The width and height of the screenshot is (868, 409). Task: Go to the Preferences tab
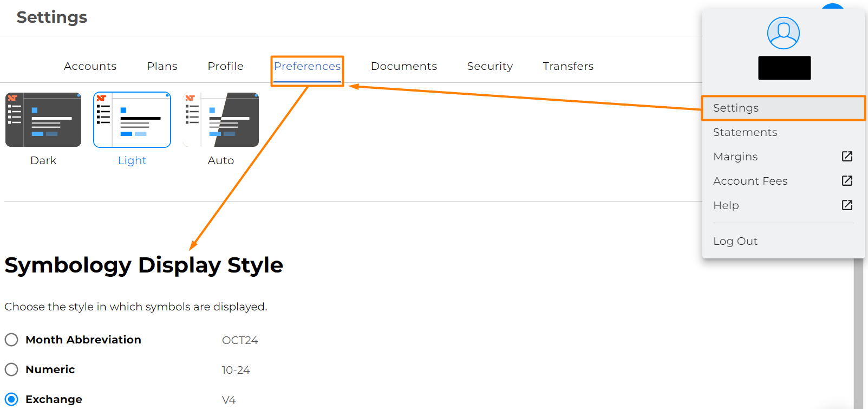(307, 66)
